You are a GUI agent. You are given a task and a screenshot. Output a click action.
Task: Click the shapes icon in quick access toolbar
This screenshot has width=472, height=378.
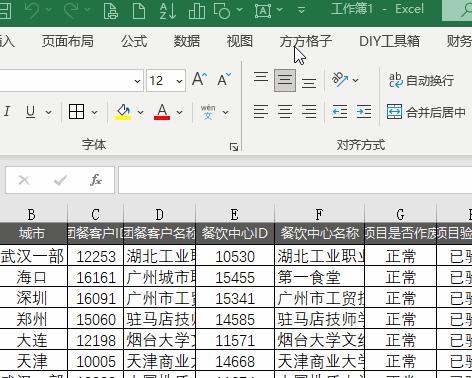tap(222, 10)
